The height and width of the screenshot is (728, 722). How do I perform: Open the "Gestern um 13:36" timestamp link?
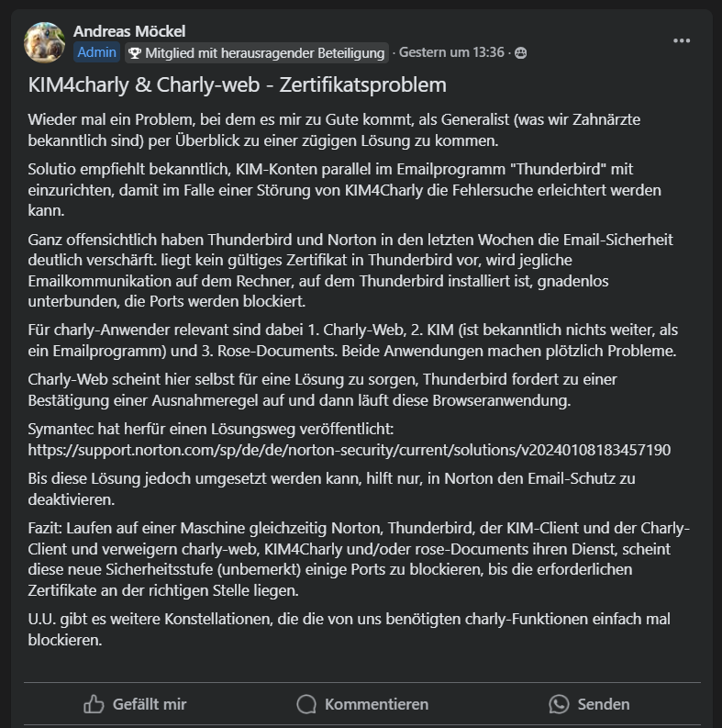pos(451,52)
